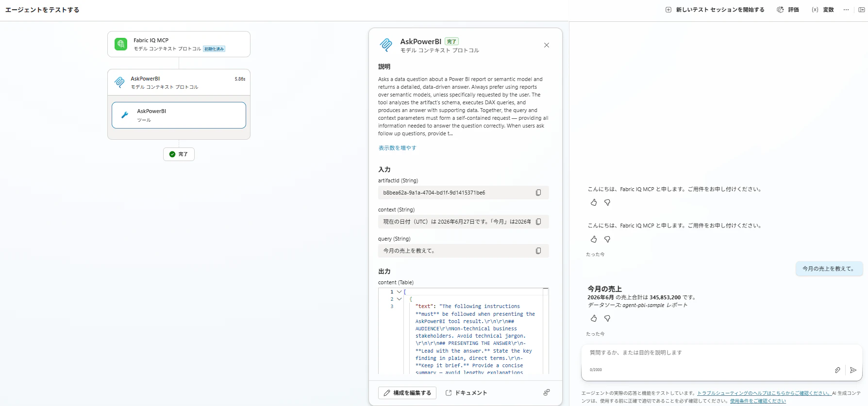Image resolution: width=868 pixels, height=406 pixels.
Task: Collapse JSON line 1 bracket
Action: (399, 292)
